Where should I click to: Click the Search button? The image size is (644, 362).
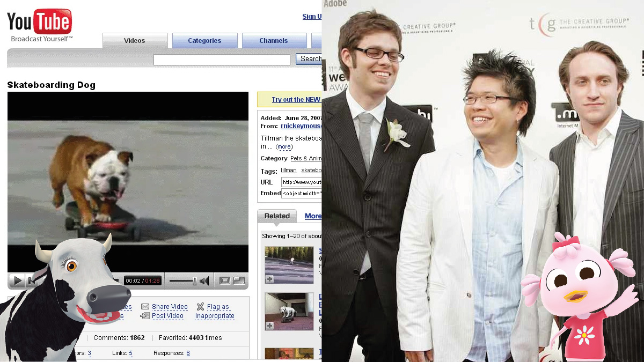[x=309, y=59]
